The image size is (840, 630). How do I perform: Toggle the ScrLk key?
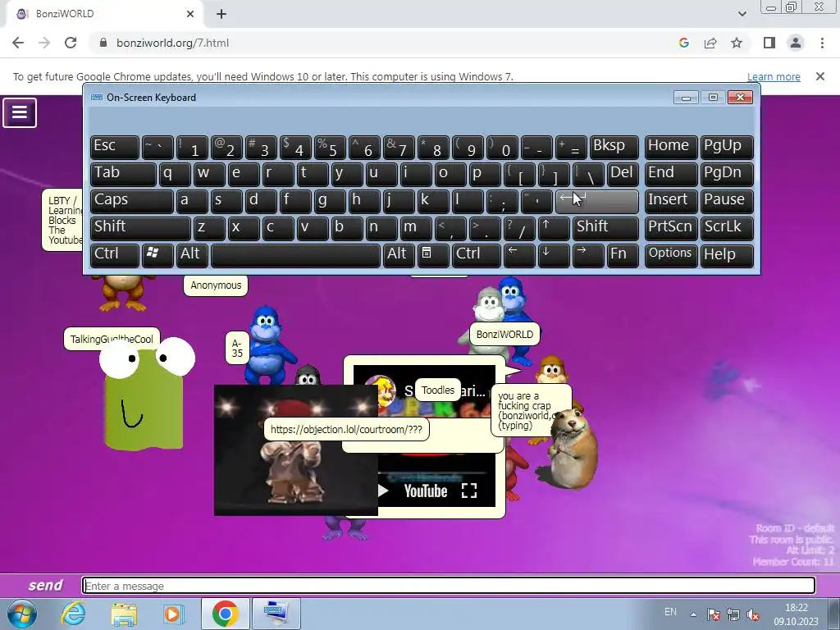(727, 228)
